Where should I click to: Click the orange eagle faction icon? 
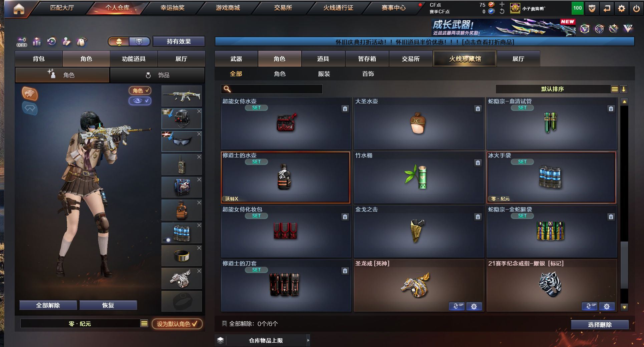click(x=30, y=93)
